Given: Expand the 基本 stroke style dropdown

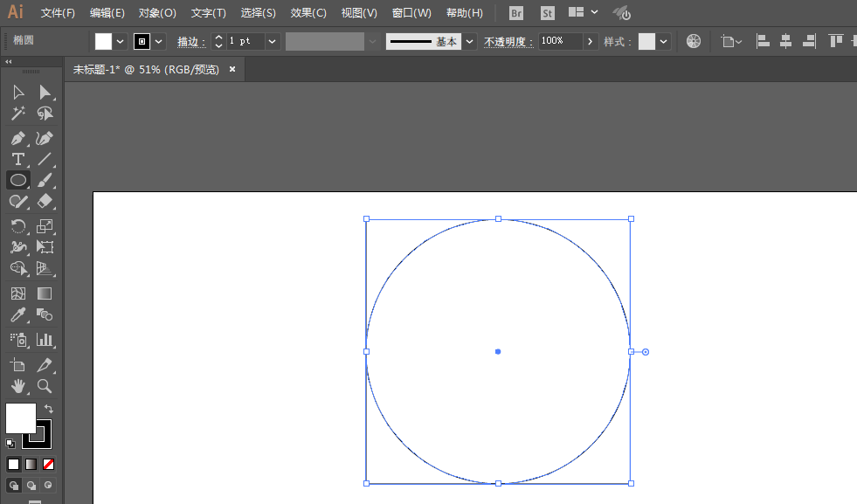Looking at the screenshot, I should pos(468,40).
